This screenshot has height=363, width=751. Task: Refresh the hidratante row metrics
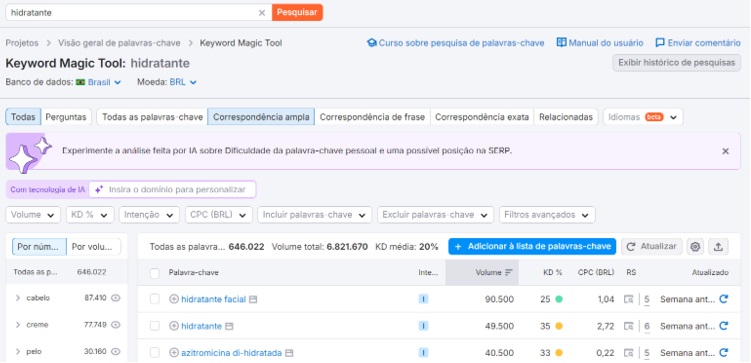(724, 326)
